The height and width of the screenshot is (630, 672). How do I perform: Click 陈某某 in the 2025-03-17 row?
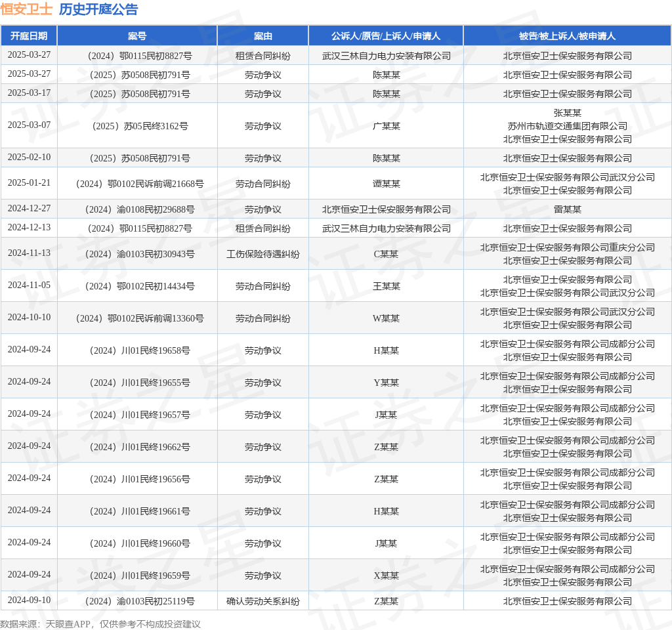pyautogui.click(x=386, y=94)
